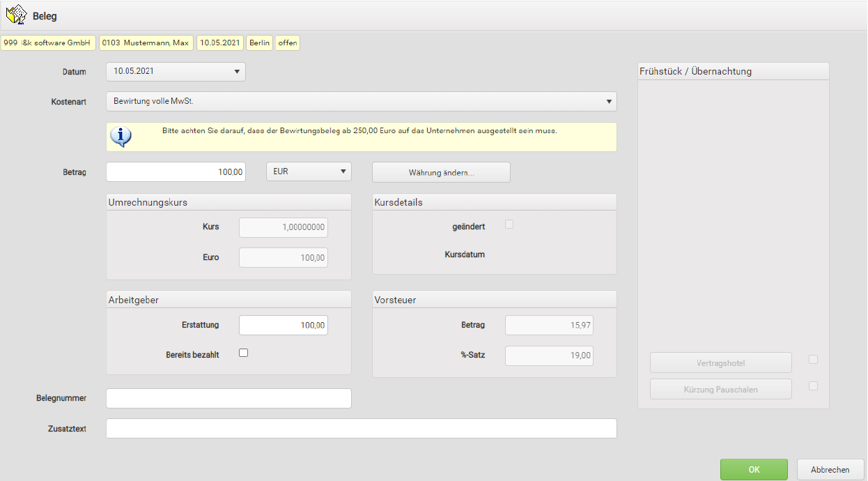This screenshot has height=481, width=868.
Task: Focus the Belegnummer text field
Action: 228,398
